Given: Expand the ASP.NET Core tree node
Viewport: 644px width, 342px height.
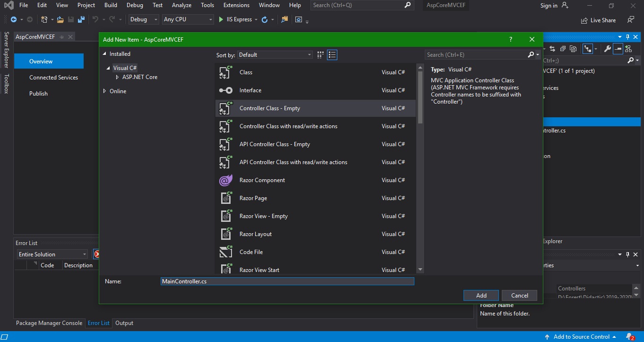Looking at the screenshot, I should pos(117,77).
